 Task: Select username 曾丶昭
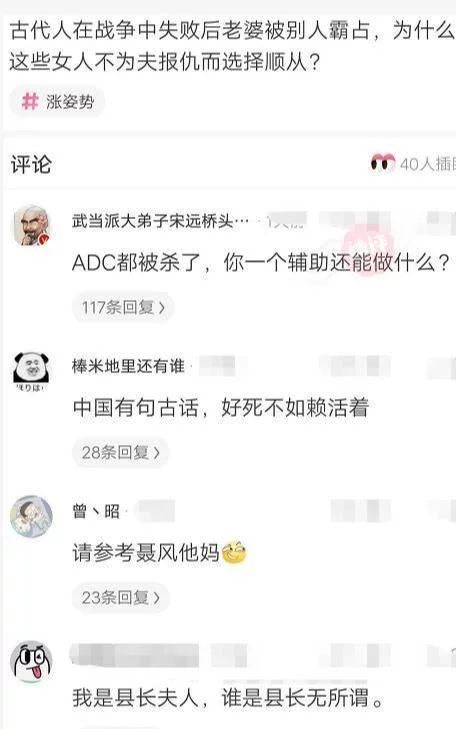coord(96,511)
